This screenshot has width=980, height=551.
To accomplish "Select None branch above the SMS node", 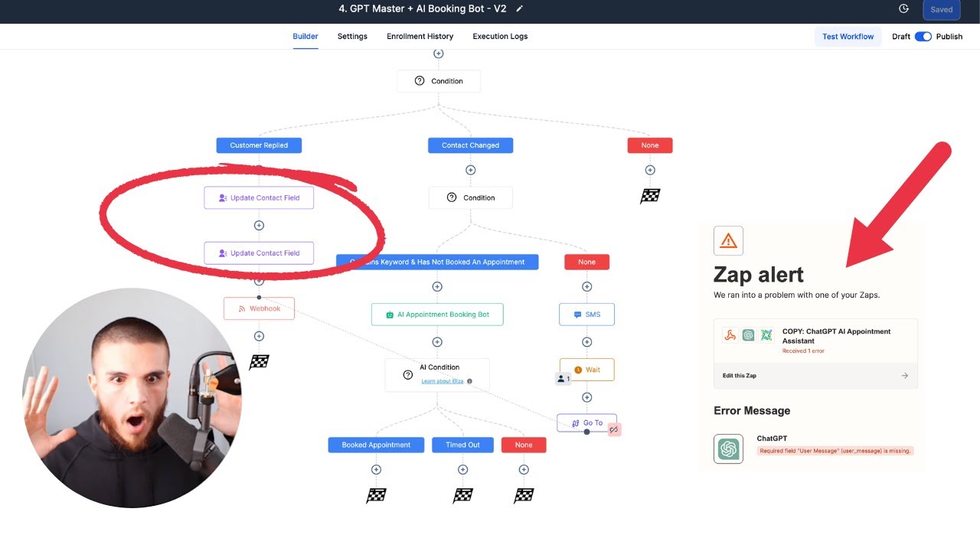I will [586, 262].
